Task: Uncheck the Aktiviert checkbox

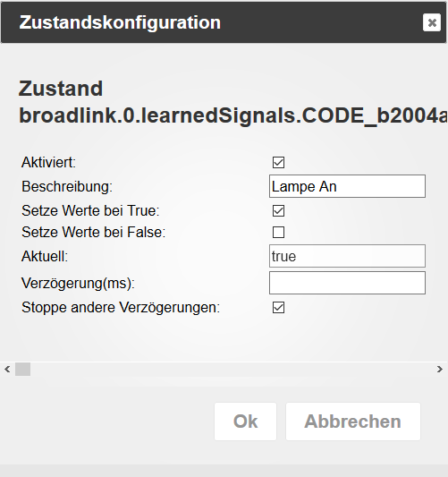Action: 278,163
